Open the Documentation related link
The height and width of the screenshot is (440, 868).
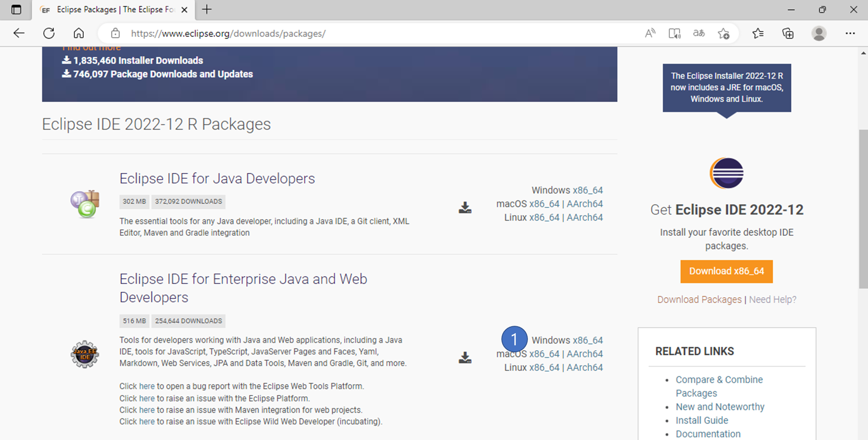point(708,433)
